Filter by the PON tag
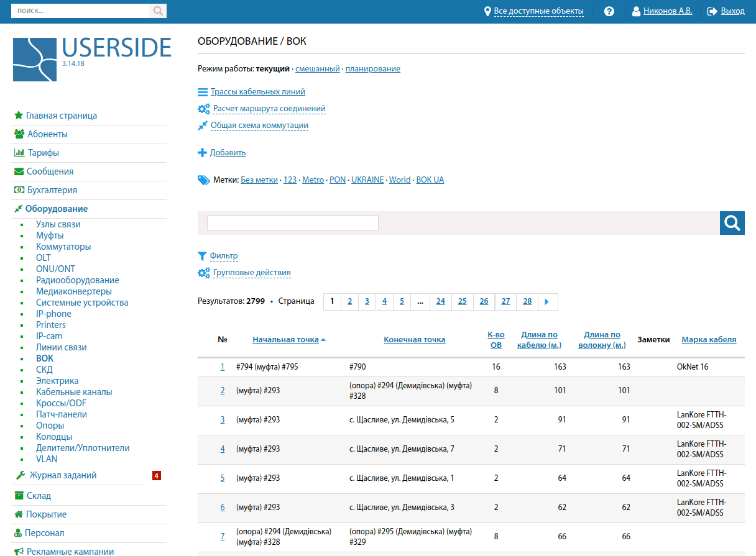 click(337, 180)
